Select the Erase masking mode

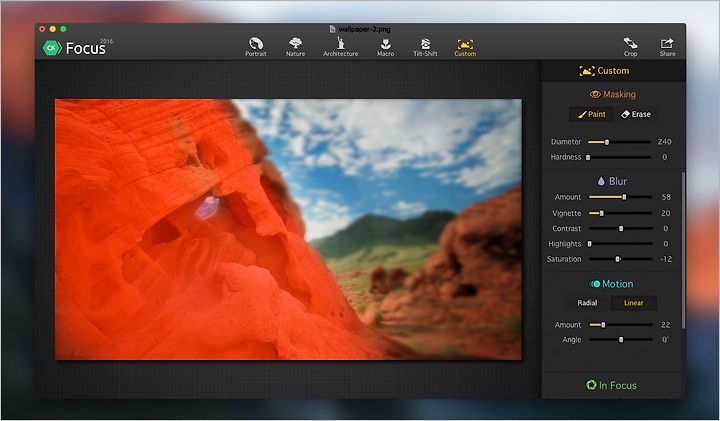636,114
